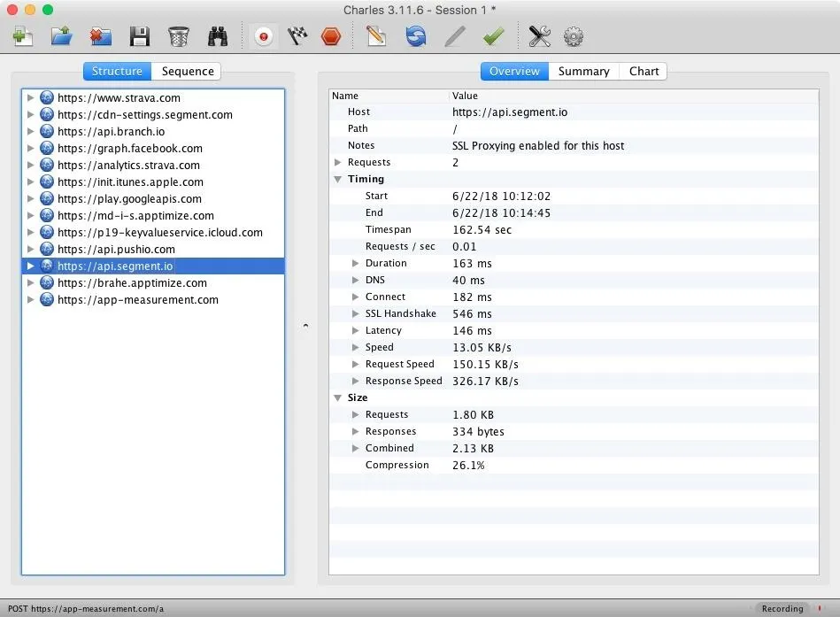
Task: Click globe icon beside graph.facebook.com
Action: coord(47,148)
